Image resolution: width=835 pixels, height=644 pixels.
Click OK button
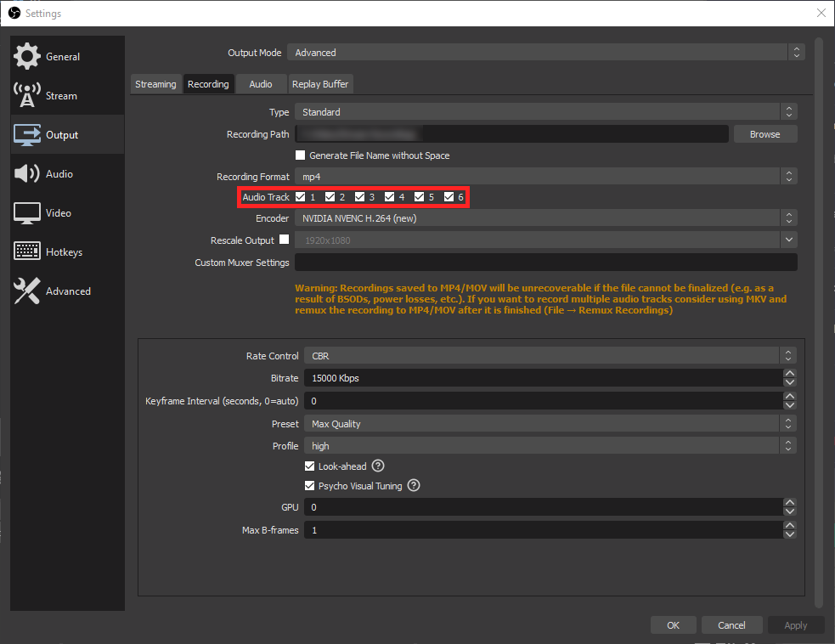click(673, 625)
